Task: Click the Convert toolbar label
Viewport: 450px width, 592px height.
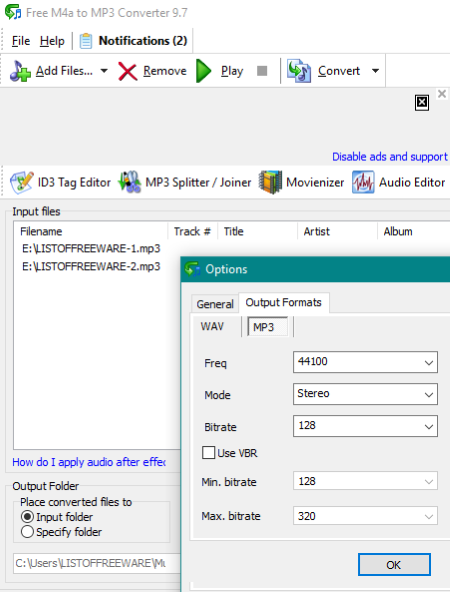Action: [339, 71]
